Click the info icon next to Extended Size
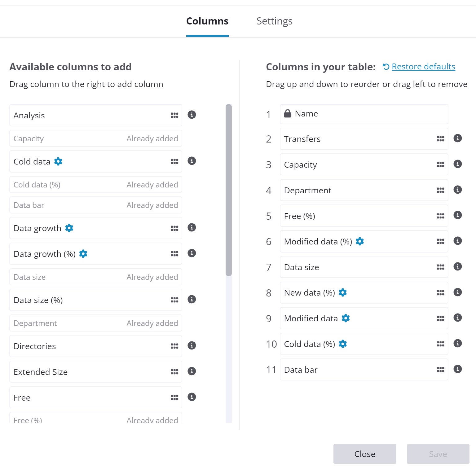 [192, 371]
